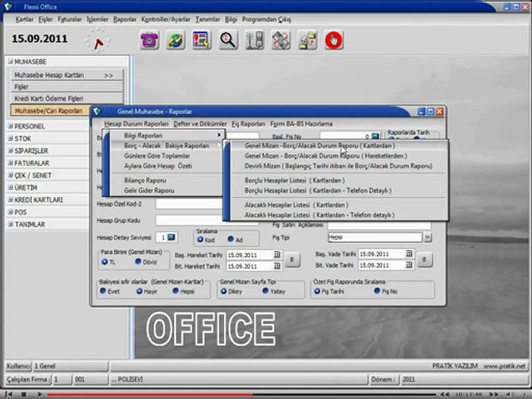The height and width of the screenshot is (399, 532).
Task: Open the magnifying glass search icon
Action: (x=228, y=40)
